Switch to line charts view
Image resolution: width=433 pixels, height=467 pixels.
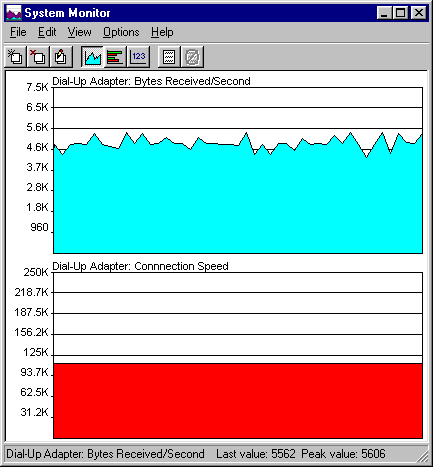92,57
